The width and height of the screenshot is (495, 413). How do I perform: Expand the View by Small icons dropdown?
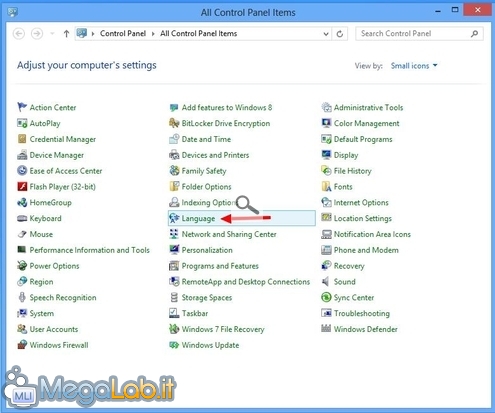click(x=414, y=66)
